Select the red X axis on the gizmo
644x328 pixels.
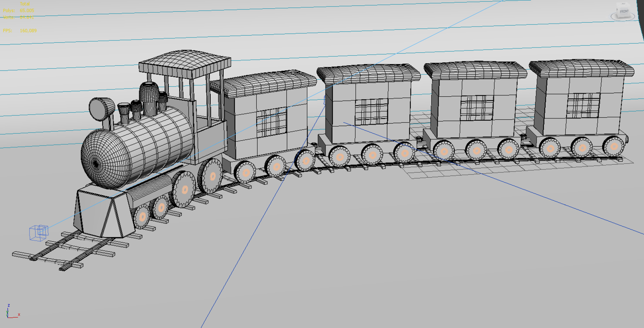[x=14, y=317]
